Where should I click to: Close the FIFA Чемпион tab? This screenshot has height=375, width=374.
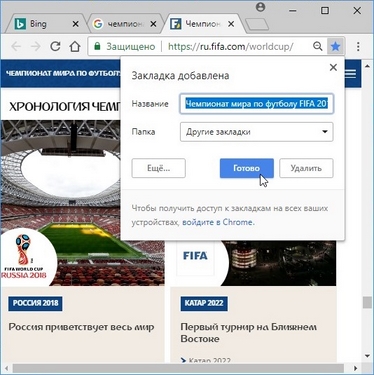231,24
